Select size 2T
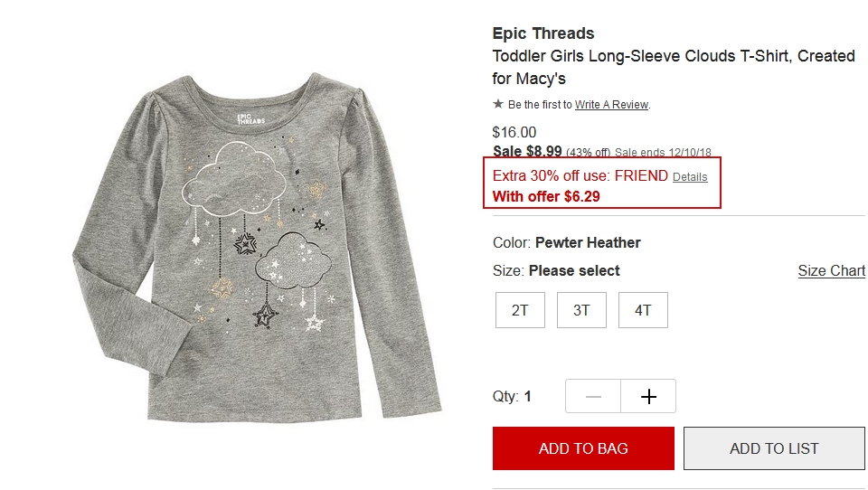 pyautogui.click(x=520, y=310)
